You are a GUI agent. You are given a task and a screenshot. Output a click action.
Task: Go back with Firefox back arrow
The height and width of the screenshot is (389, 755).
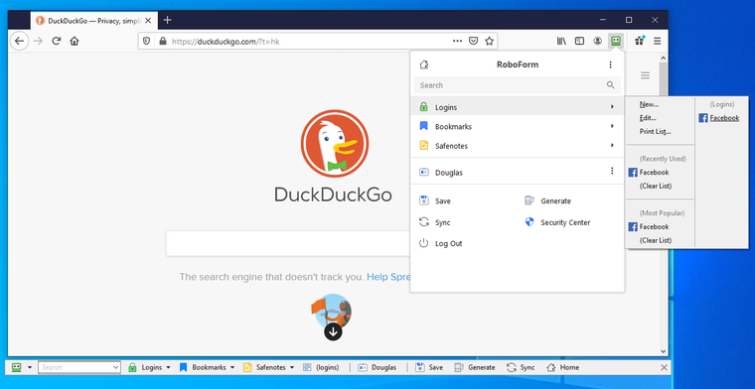19,41
